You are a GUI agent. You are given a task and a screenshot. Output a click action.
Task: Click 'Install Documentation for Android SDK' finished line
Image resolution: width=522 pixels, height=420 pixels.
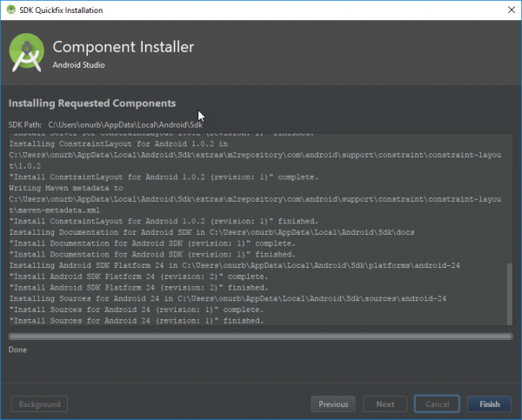152,254
